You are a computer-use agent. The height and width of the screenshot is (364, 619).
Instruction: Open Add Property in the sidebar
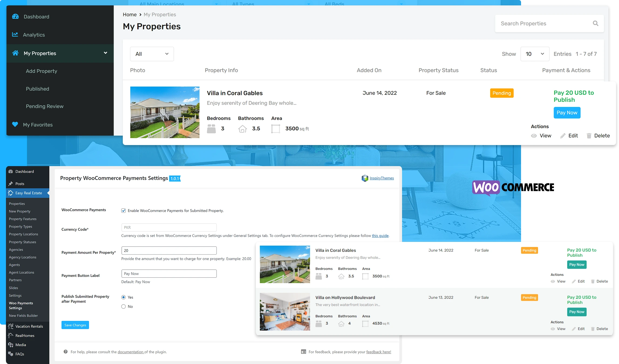tap(42, 71)
